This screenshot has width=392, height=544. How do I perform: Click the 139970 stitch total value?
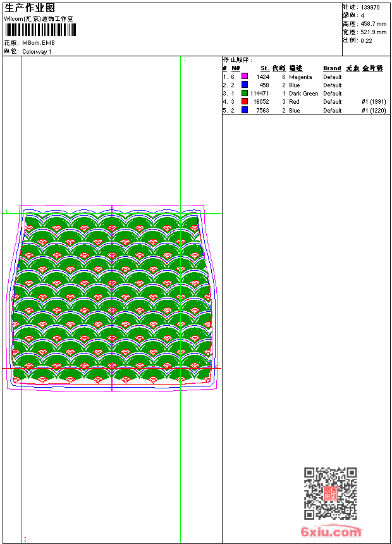click(370, 8)
